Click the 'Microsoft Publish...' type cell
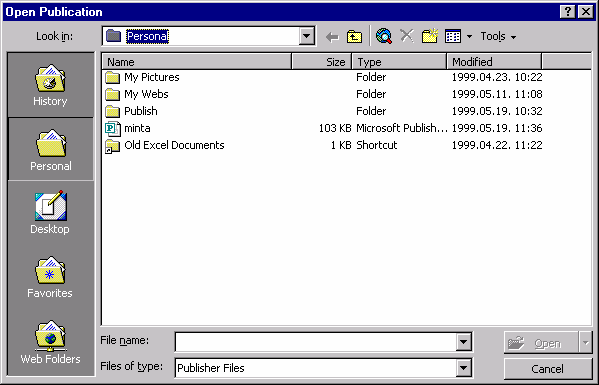Viewport: 599px width, 385px height. [x=401, y=128]
